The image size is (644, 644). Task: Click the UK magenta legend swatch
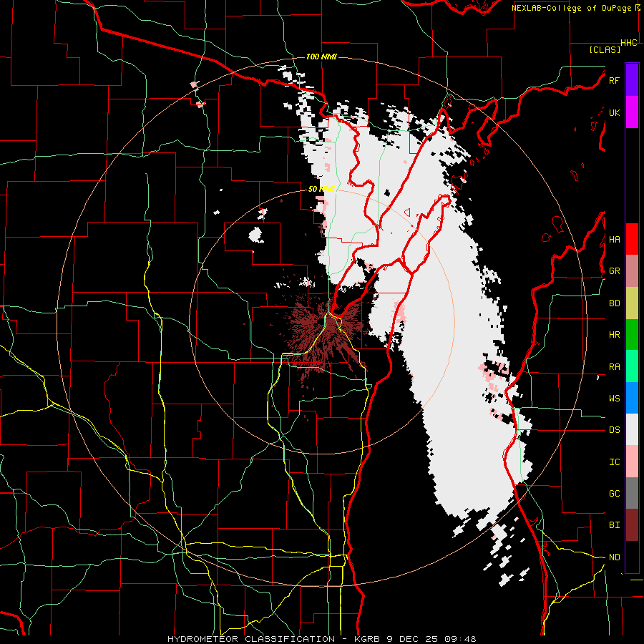(x=632, y=112)
